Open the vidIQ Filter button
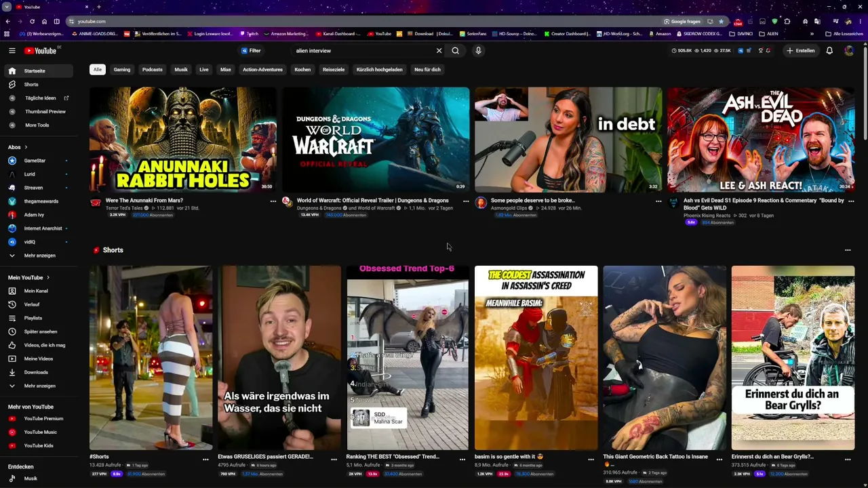Image resolution: width=868 pixels, height=488 pixels. click(x=251, y=51)
